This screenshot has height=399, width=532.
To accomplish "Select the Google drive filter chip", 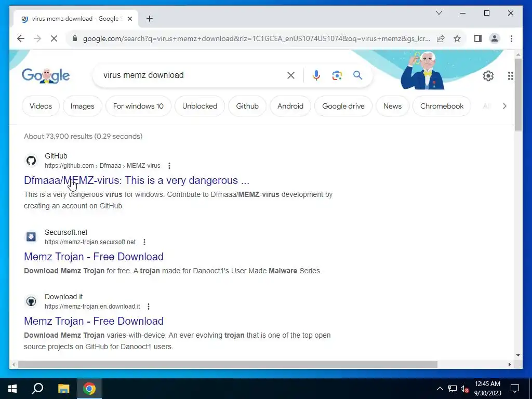I will (343, 106).
